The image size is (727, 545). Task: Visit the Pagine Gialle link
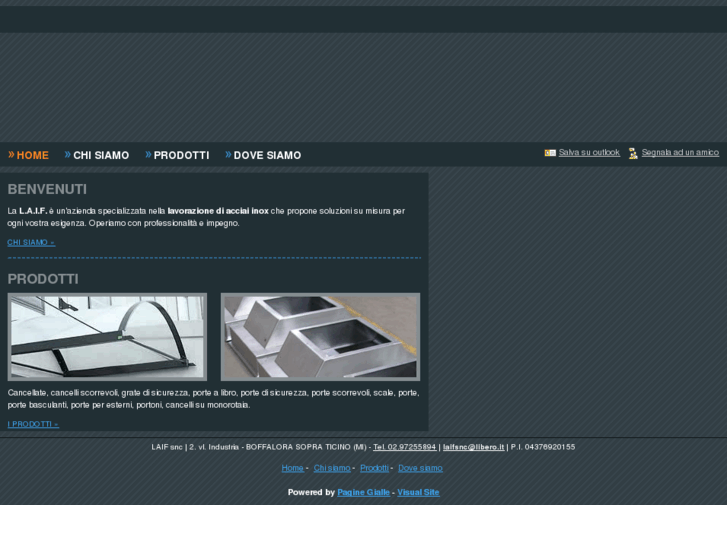[x=364, y=493]
